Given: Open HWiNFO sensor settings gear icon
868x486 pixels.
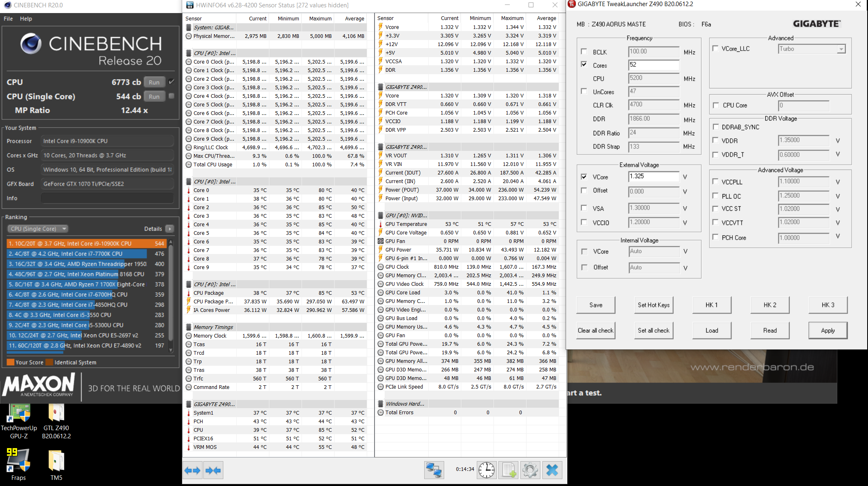Looking at the screenshot, I should point(530,470).
